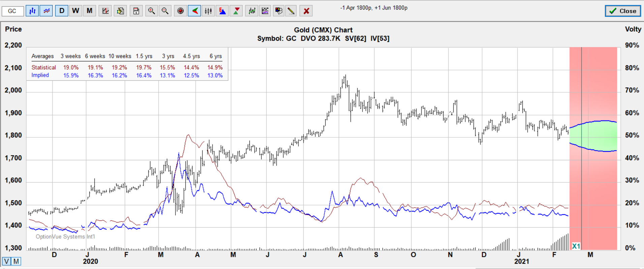The width and height of the screenshot is (644, 269).
Task: Zoom out with the minus magnifier
Action: click(165, 11)
